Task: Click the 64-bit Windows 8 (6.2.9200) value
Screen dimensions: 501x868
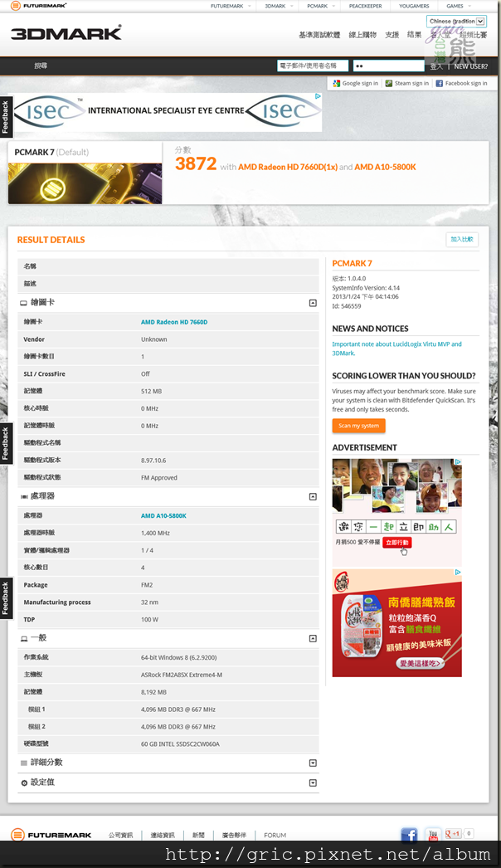Action: (179, 658)
